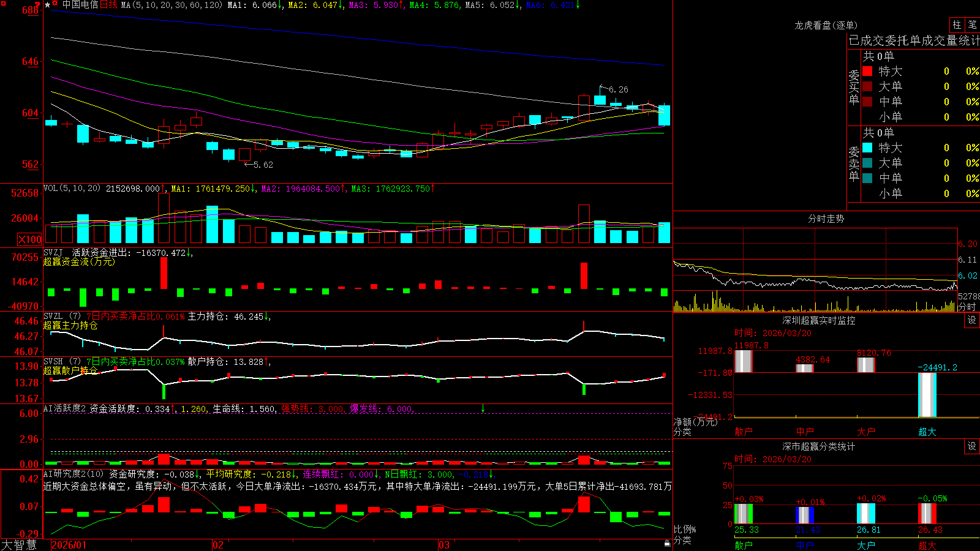Click the X100 volume scale box
This screenshot has width=980, height=551.
point(29,239)
